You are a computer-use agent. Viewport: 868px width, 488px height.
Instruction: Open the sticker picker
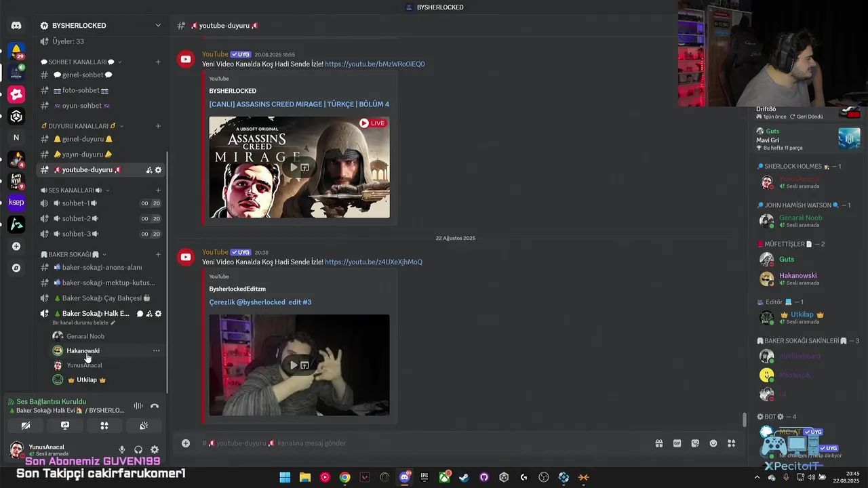pos(695,443)
